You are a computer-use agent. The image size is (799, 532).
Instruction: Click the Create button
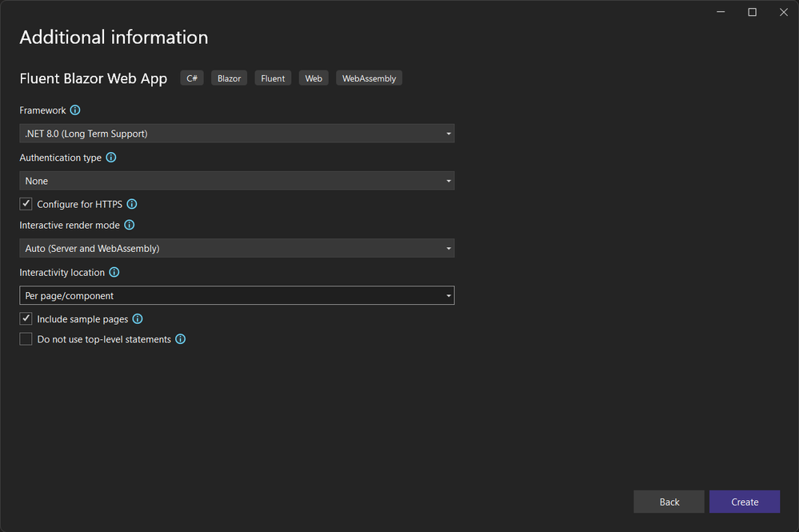[745, 502]
